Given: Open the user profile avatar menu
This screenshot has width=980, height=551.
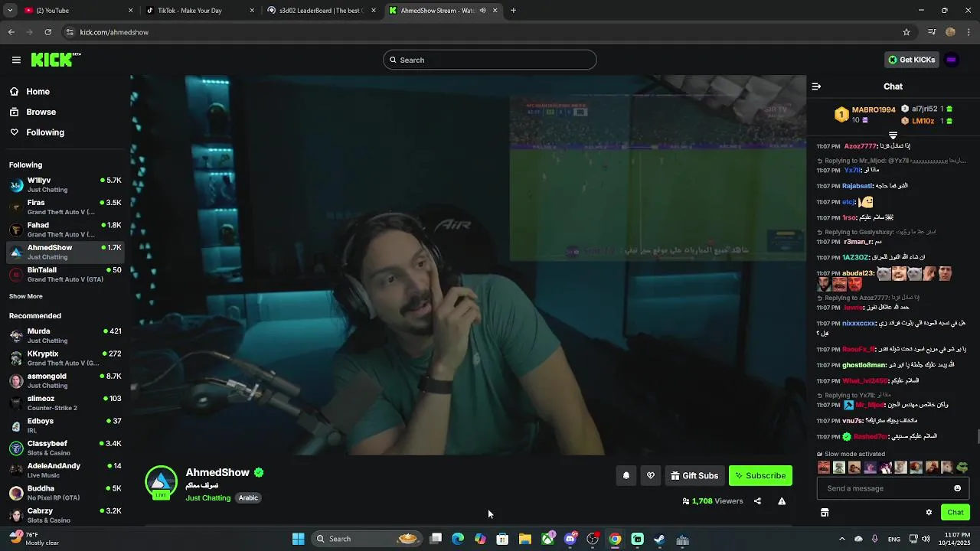Looking at the screenshot, I should [952, 60].
